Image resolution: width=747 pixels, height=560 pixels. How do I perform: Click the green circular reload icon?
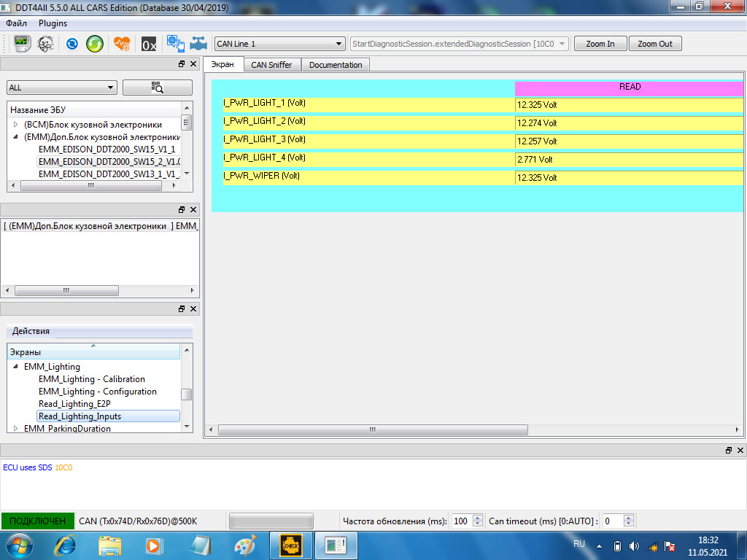(95, 44)
